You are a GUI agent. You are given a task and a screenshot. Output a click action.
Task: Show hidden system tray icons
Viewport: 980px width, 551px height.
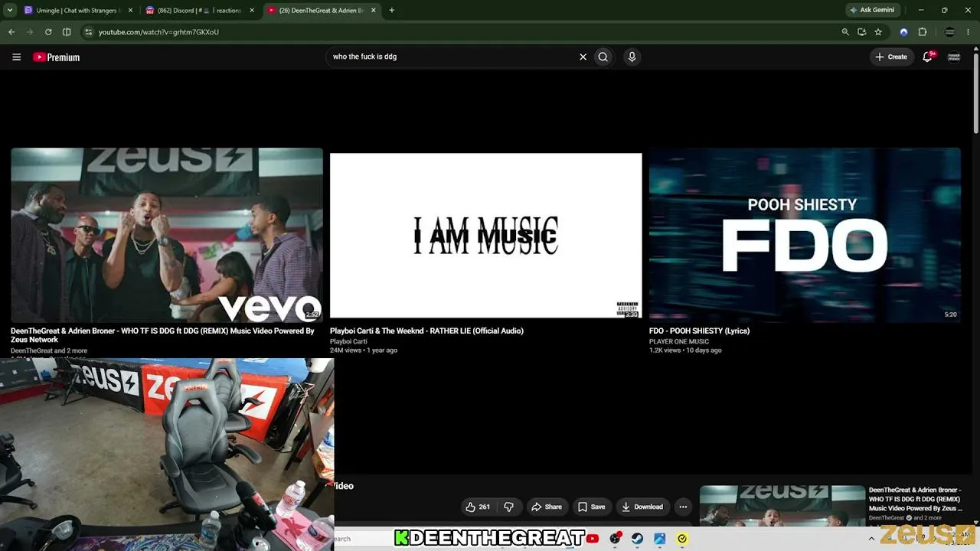[x=871, y=539]
